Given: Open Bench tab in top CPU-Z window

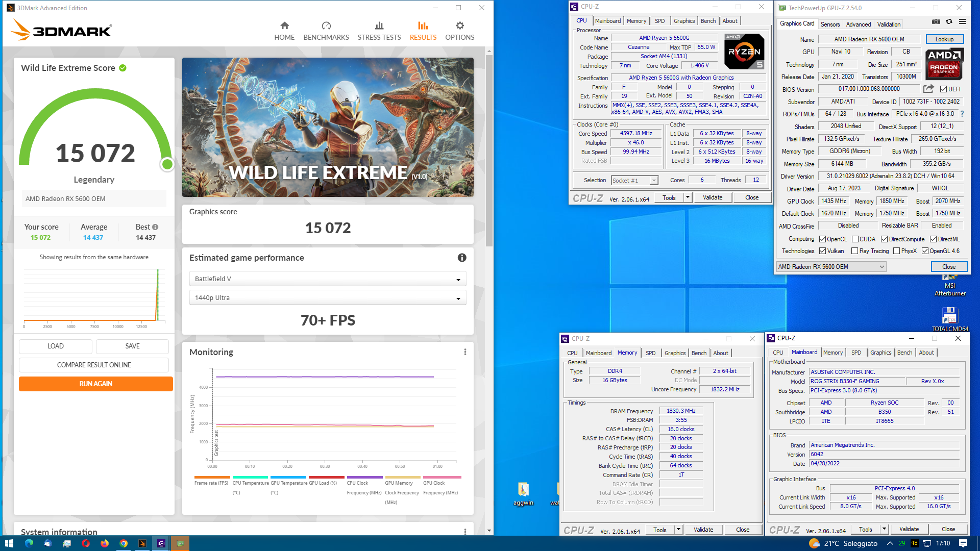Looking at the screenshot, I should pyautogui.click(x=708, y=21).
